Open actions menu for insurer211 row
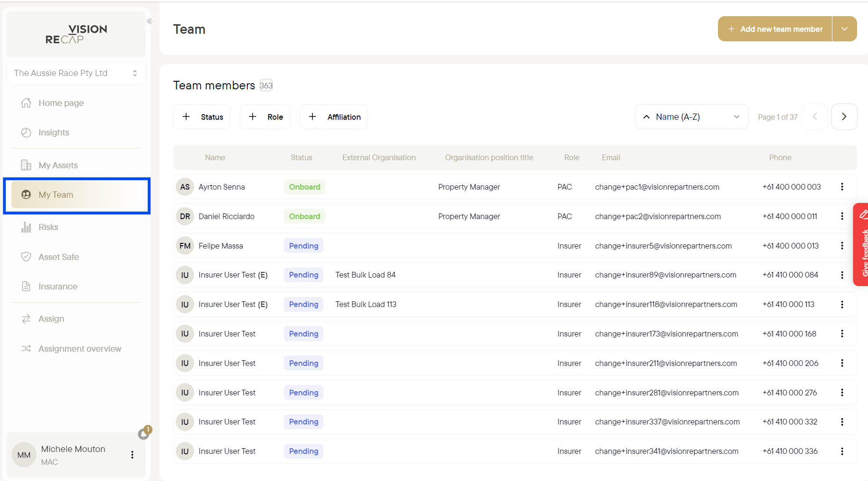Screen dimensions: 868x481 pyautogui.click(x=842, y=363)
